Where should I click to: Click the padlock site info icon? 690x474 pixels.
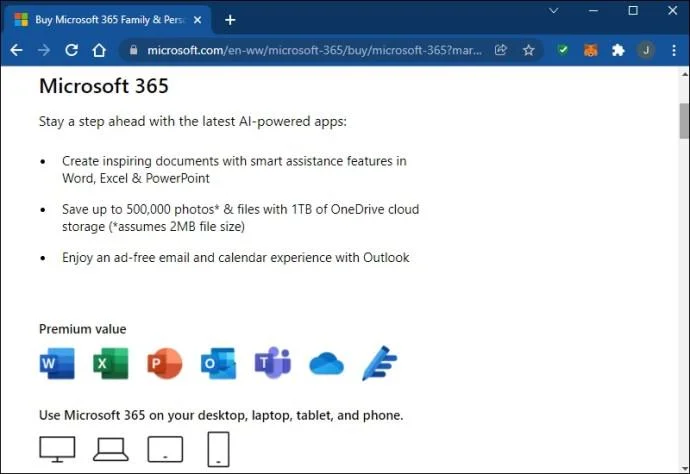coord(133,50)
